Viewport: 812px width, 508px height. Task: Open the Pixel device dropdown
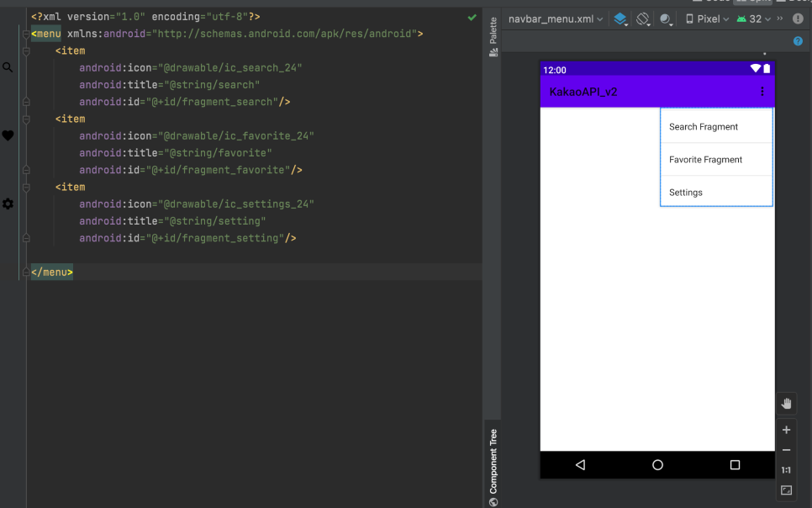point(708,19)
